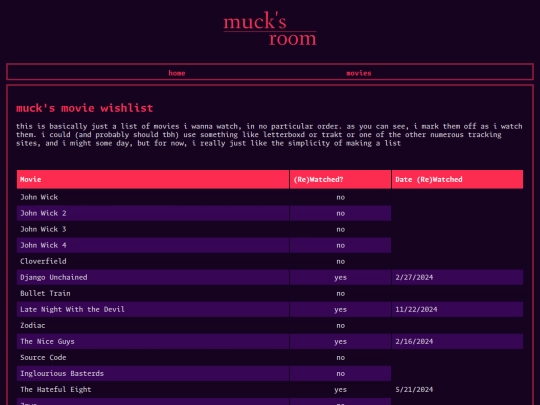Click the (Re)Watched? column header
Screen dimensions: 540x405
(x=340, y=179)
